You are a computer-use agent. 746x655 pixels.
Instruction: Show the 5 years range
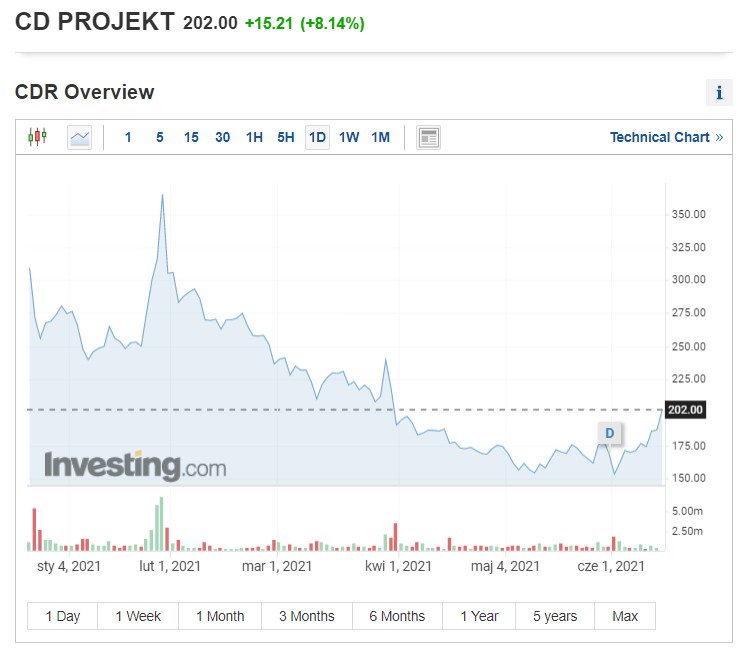coord(555,616)
